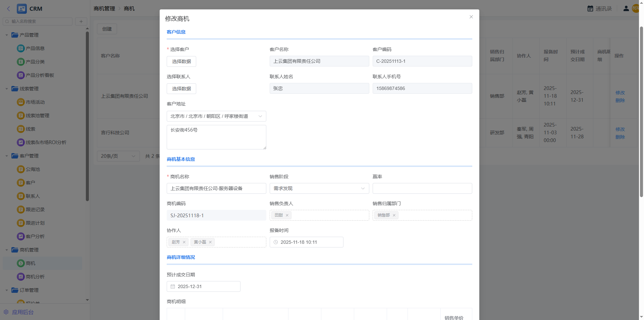Screen dimensions: 644x320
Task: Open the 商机分析 page
Action: point(35,277)
